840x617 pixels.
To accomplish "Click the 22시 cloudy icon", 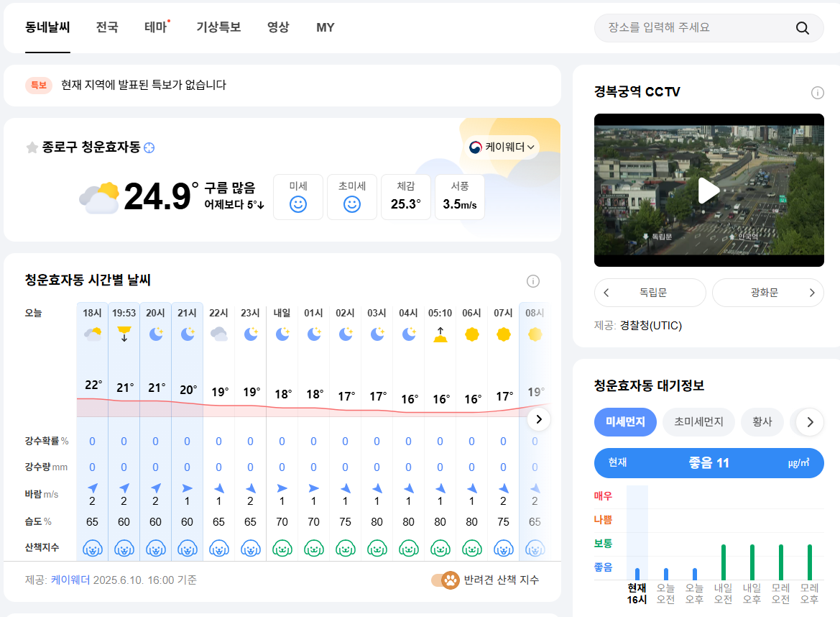I will pos(218,334).
